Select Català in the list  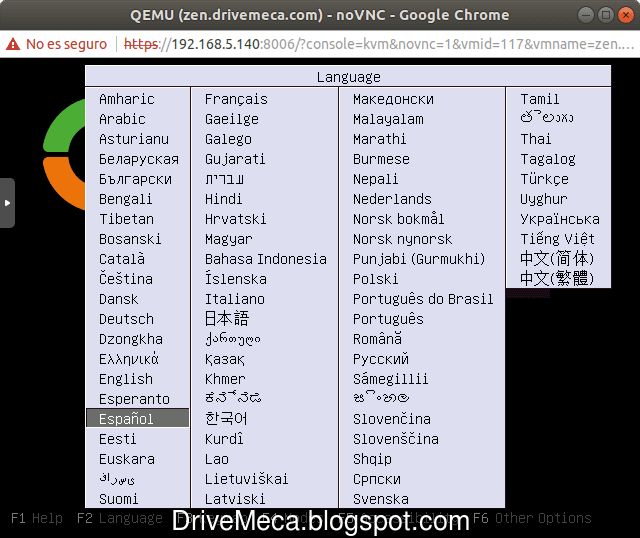click(x=122, y=259)
